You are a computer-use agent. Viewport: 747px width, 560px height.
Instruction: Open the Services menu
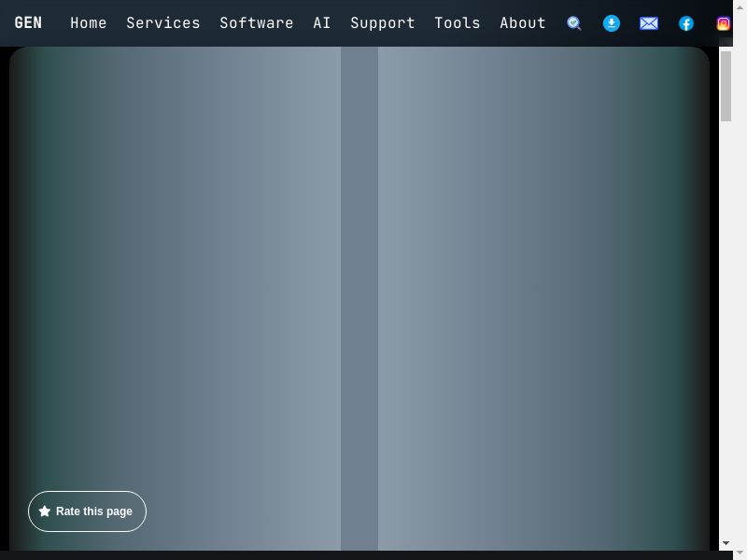[163, 23]
